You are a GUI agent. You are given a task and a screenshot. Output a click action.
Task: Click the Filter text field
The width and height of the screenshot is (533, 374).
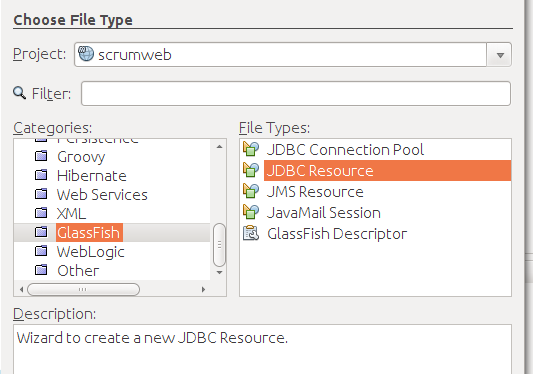click(296, 94)
